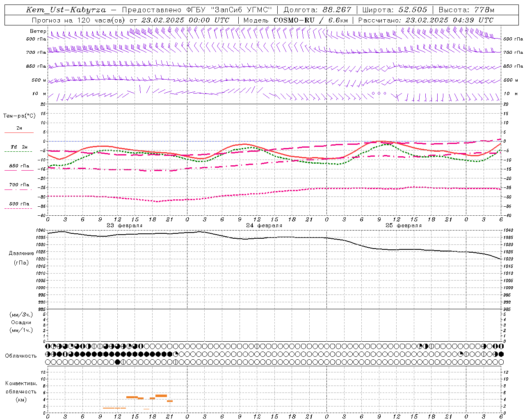Click the Прогноз на 120 часа(ов) forecast line
The image size is (525, 420).
(130, 20)
